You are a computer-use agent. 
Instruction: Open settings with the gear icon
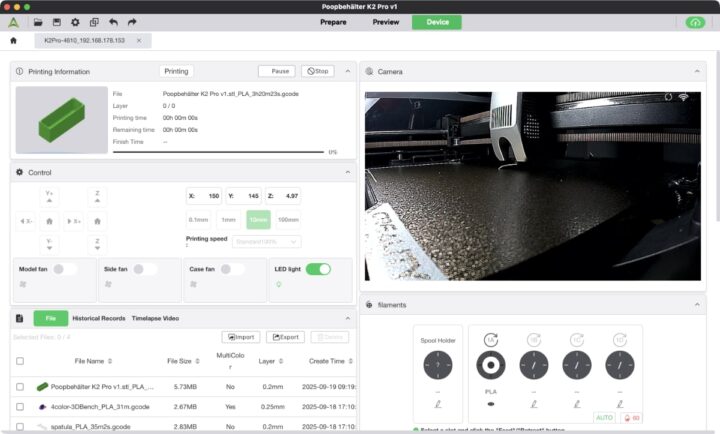75,22
